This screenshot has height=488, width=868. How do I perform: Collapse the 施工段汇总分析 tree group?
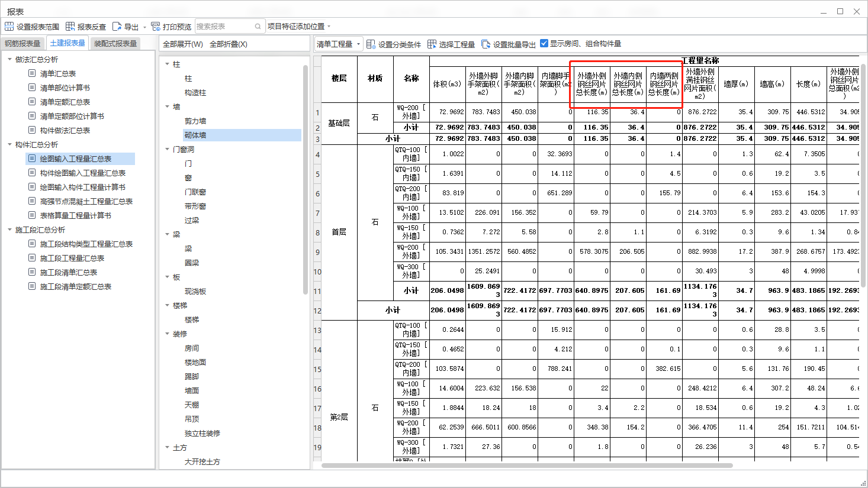pos(10,230)
